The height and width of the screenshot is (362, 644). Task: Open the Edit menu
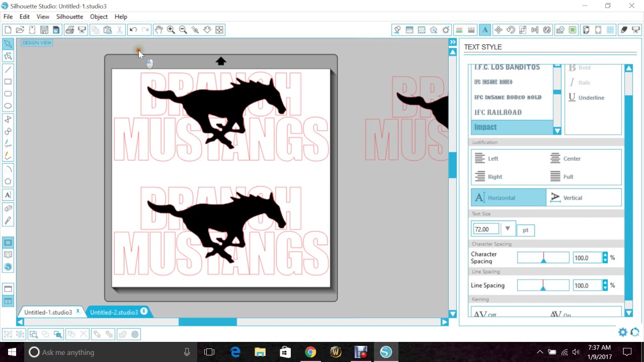tap(25, 17)
